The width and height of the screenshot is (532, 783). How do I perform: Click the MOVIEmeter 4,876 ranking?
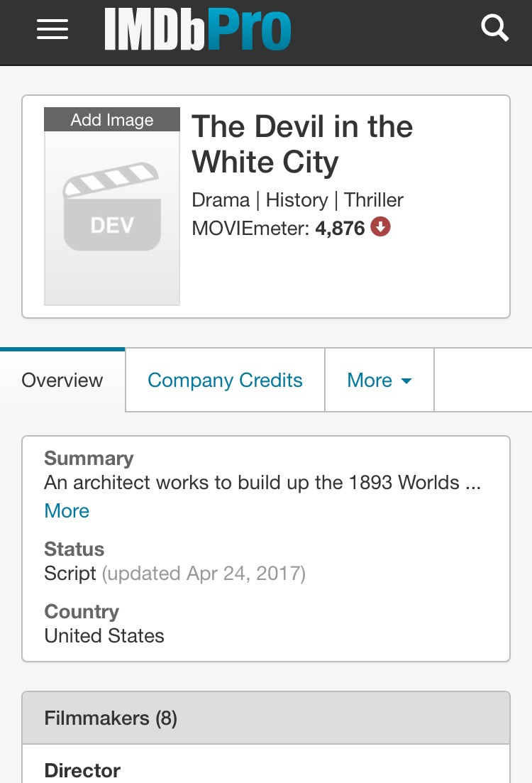coord(340,228)
